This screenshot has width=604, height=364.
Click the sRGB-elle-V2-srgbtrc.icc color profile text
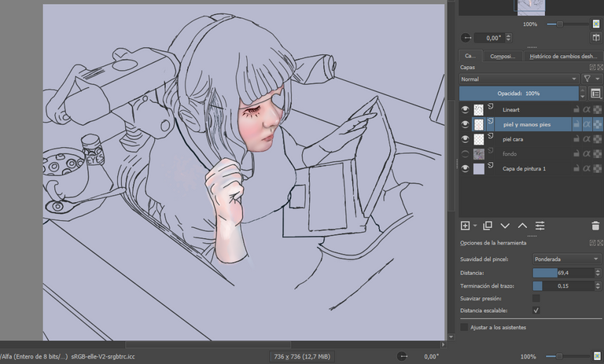click(x=103, y=356)
